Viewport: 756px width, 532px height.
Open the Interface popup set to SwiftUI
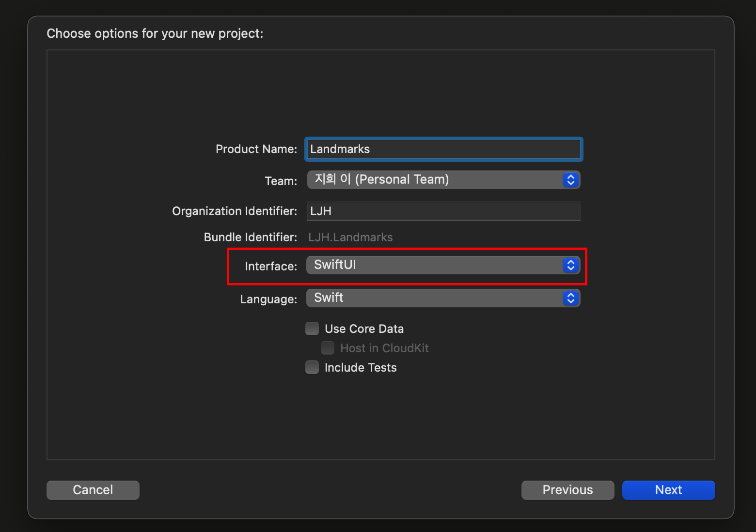tap(443, 265)
